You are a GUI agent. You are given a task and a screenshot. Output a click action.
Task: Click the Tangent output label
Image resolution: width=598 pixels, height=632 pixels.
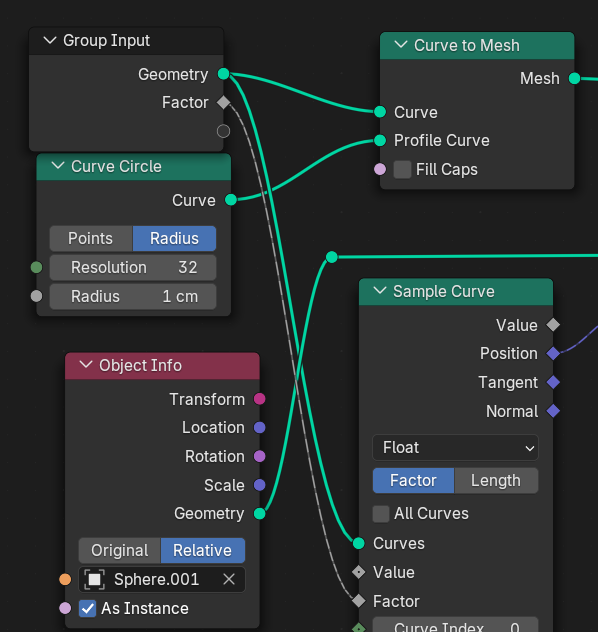pos(508,383)
